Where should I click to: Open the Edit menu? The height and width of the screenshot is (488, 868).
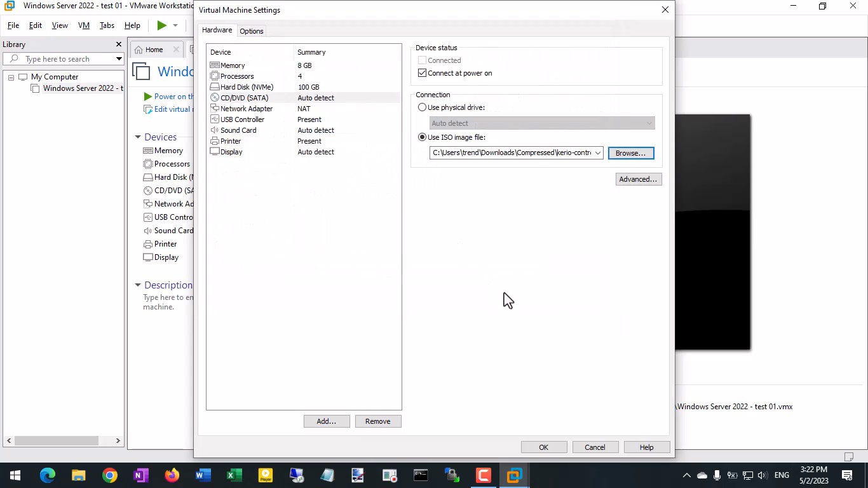pyautogui.click(x=36, y=25)
